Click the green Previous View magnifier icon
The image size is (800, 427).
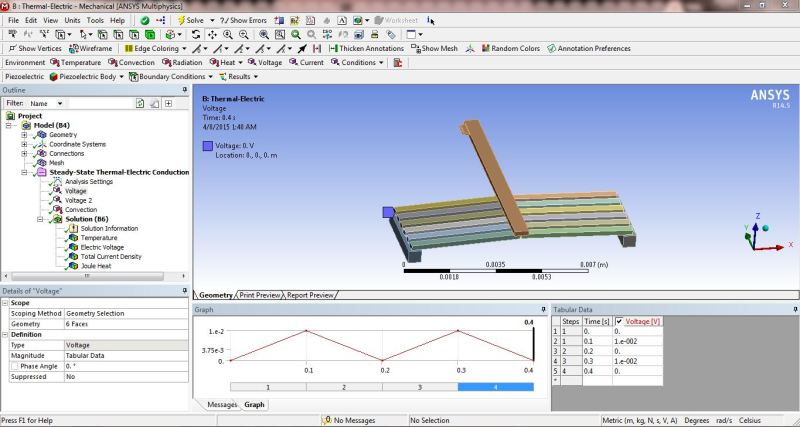tap(295, 35)
